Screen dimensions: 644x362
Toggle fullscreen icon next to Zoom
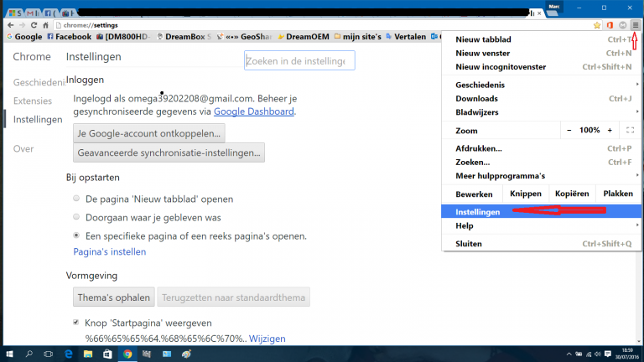(x=631, y=131)
